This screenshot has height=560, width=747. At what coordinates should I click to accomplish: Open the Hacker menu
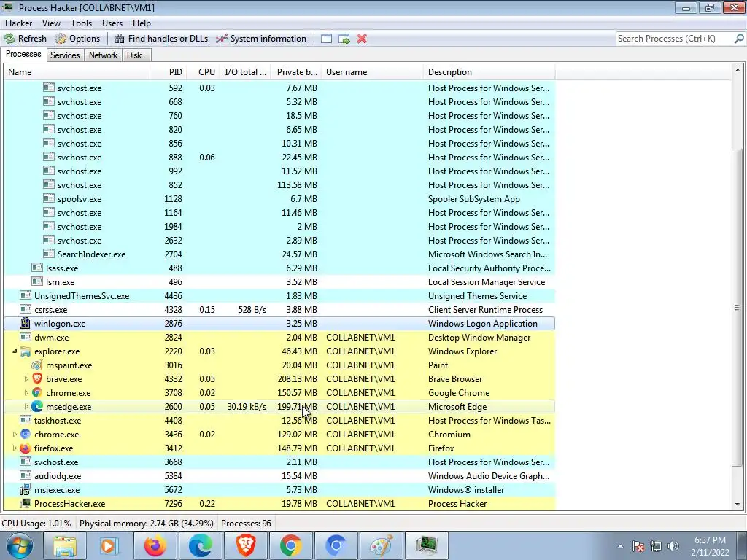18,23
